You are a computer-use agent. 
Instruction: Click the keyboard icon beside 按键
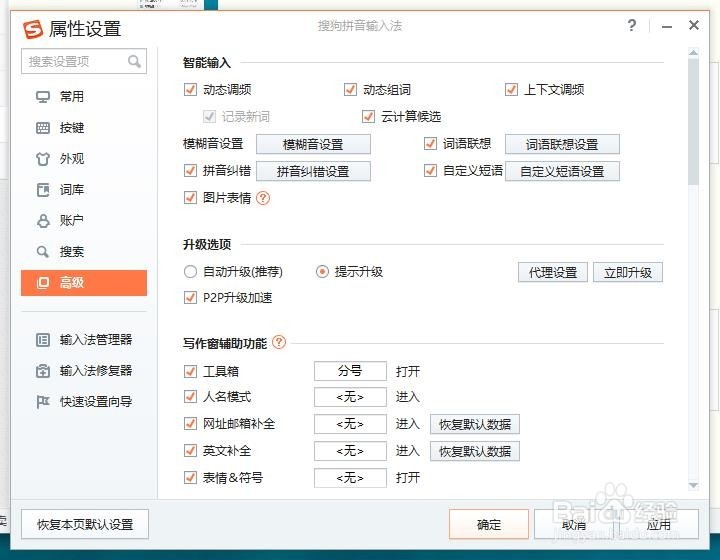(x=43, y=128)
